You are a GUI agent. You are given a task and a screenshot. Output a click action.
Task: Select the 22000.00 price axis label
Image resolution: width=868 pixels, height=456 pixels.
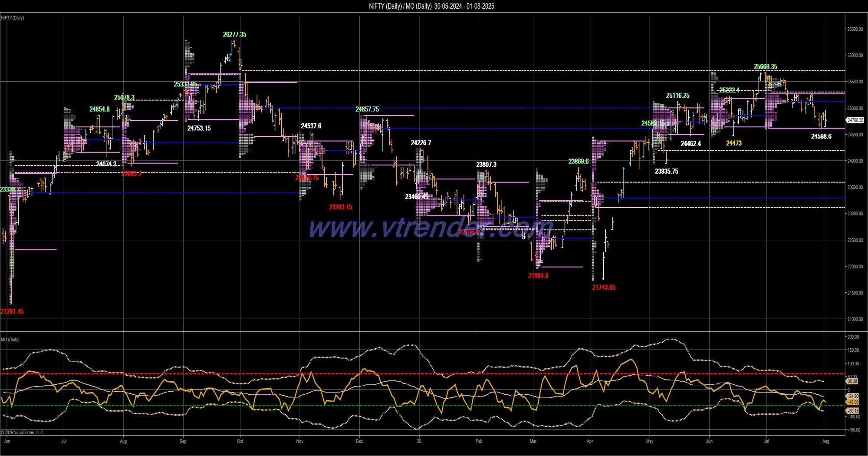(x=855, y=267)
